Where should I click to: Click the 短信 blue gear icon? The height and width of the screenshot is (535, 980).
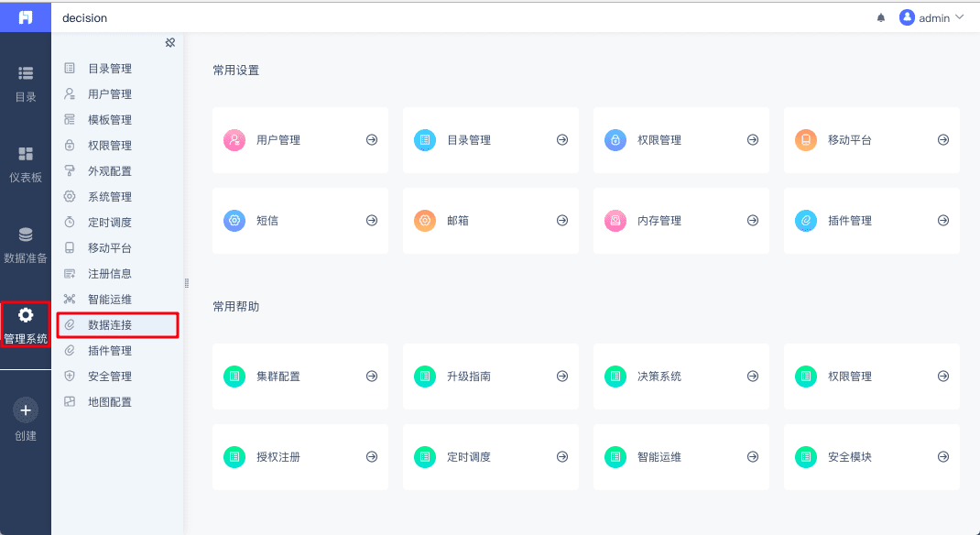(234, 221)
